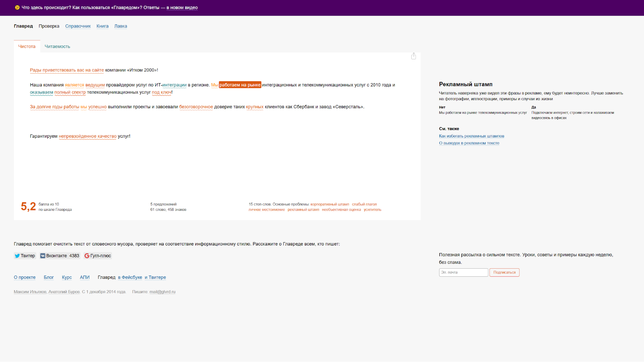Image resolution: width=644 pixels, height=362 pixels.
Task: Click the Google Plus share icon
Action: [87, 256]
